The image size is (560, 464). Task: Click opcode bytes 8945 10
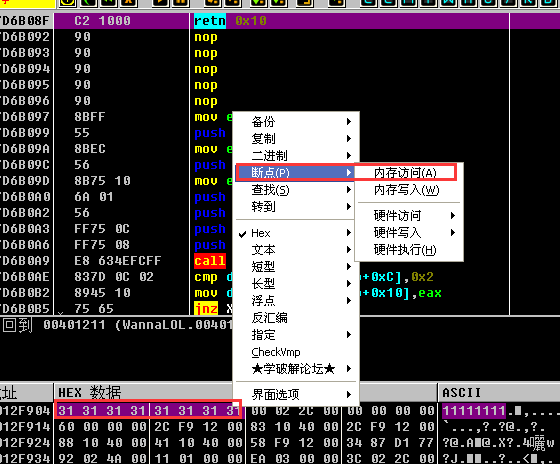(x=102, y=293)
